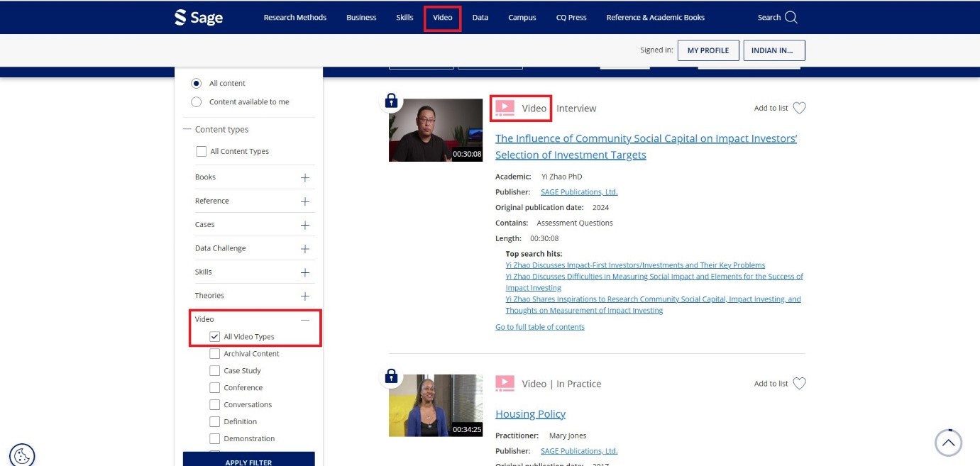The height and width of the screenshot is (466, 980).
Task: Click pink video icon on first result
Action: (x=505, y=108)
